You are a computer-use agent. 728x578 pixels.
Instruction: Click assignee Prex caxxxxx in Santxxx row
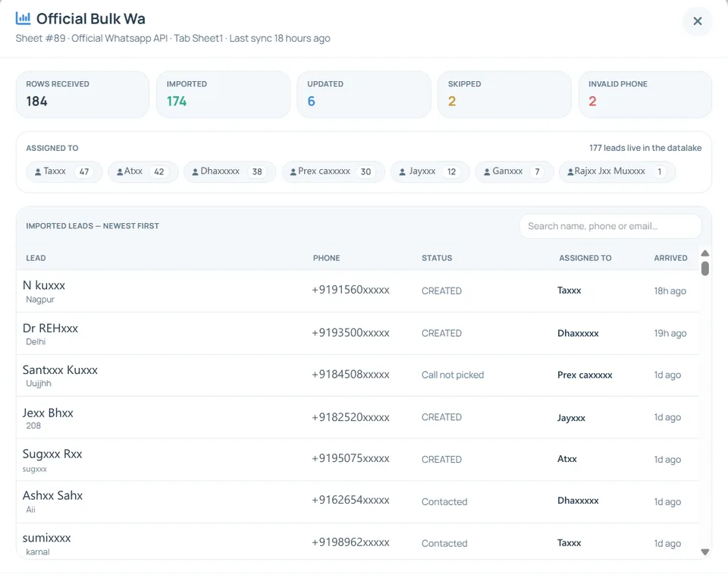coord(585,375)
